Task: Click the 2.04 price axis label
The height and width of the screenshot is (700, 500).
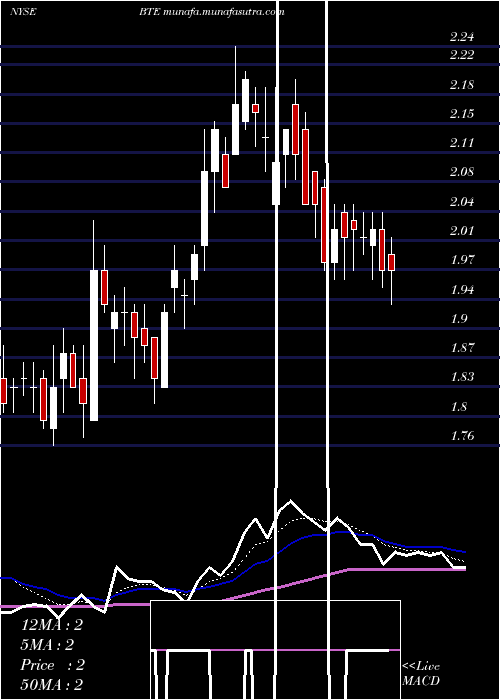Action: click(462, 202)
